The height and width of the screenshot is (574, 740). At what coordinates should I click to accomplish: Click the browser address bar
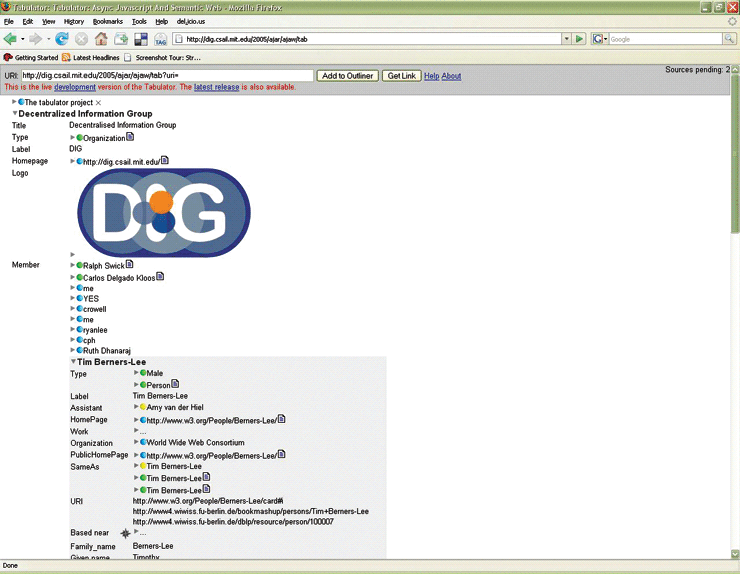coord(368,39)
